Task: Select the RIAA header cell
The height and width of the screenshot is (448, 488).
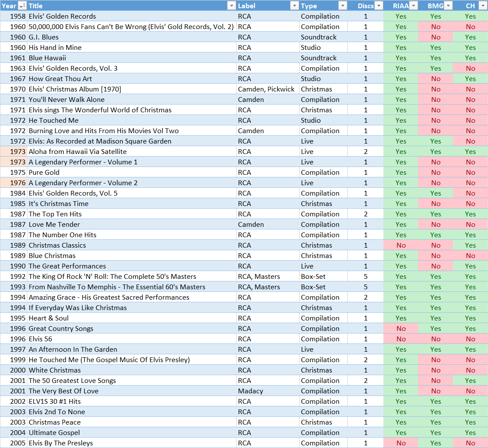Action: pos(401,6)
